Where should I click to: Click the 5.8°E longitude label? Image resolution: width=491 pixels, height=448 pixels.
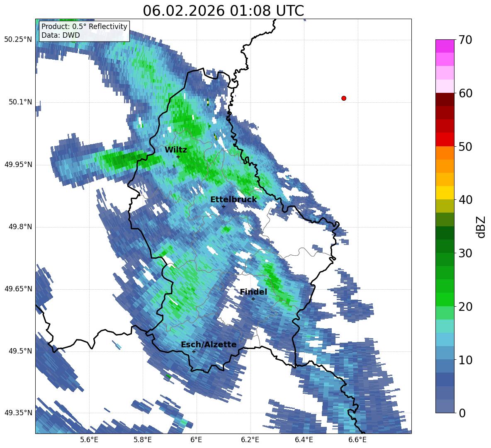[143, 440]
